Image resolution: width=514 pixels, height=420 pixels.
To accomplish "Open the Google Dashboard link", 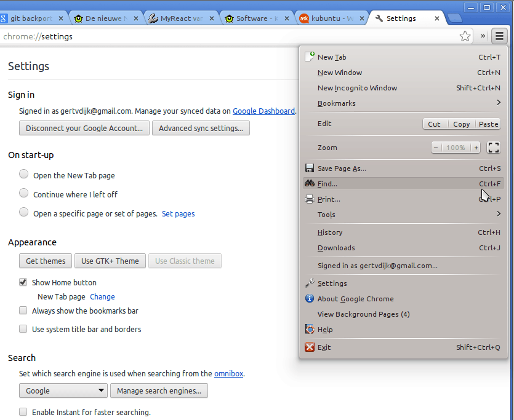I will coord(263,111).
